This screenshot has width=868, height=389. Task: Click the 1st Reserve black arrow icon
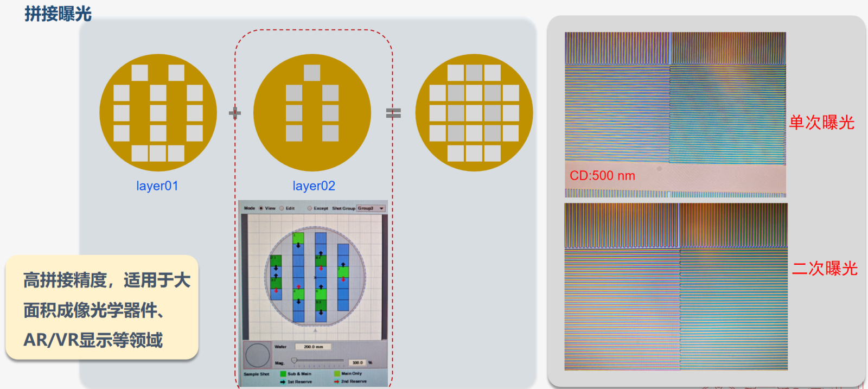point(283,381)
